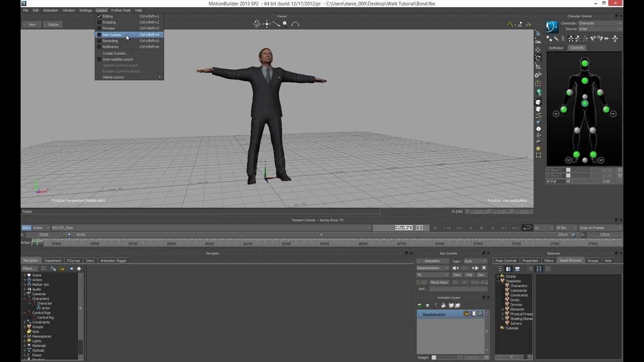Expand the Elements folder in Asset Browser
644x362 pixels.
(503, 309)
